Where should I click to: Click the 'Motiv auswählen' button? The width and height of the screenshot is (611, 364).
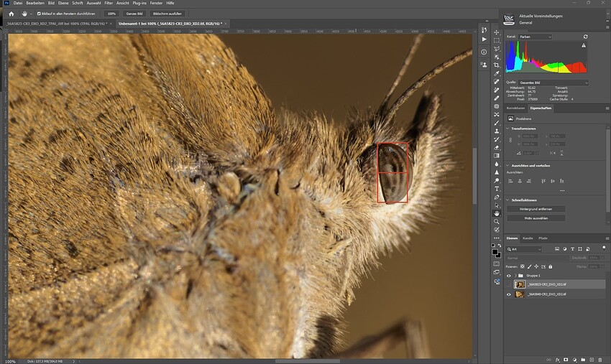536,218
